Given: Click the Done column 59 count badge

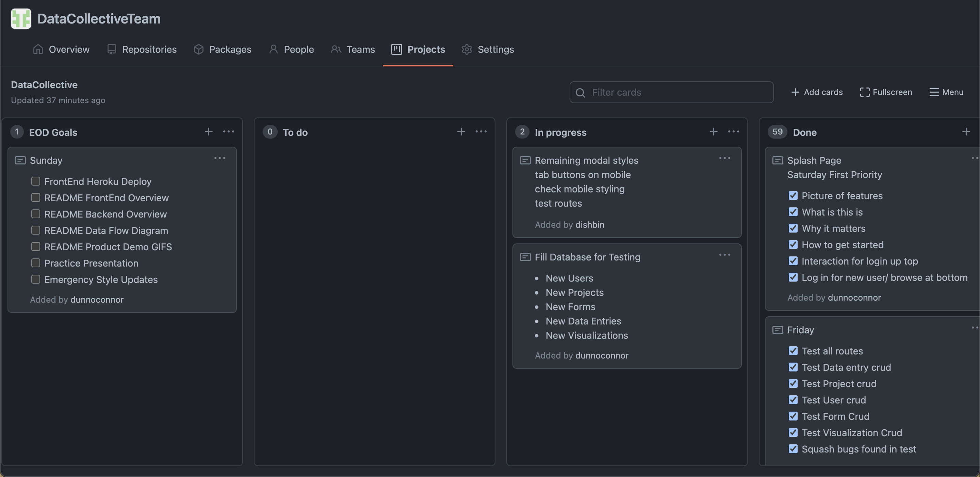Looking at the screenshot, I should 777,132.
